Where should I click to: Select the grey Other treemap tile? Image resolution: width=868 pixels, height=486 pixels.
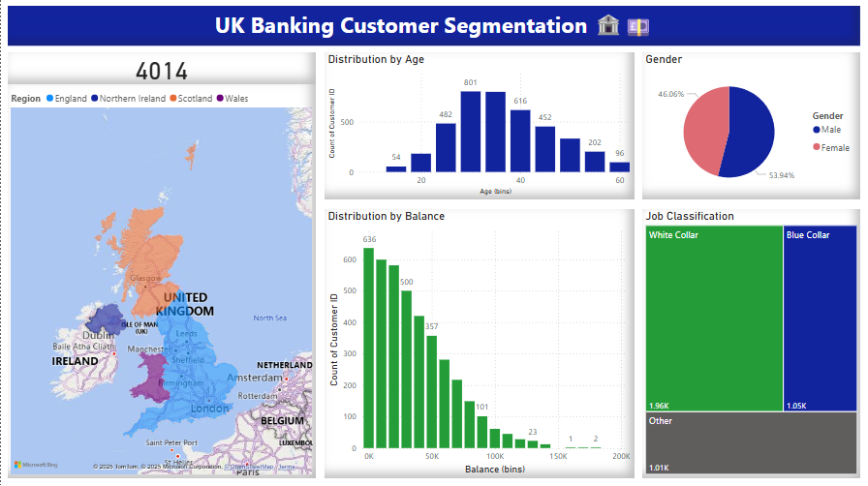751,442
